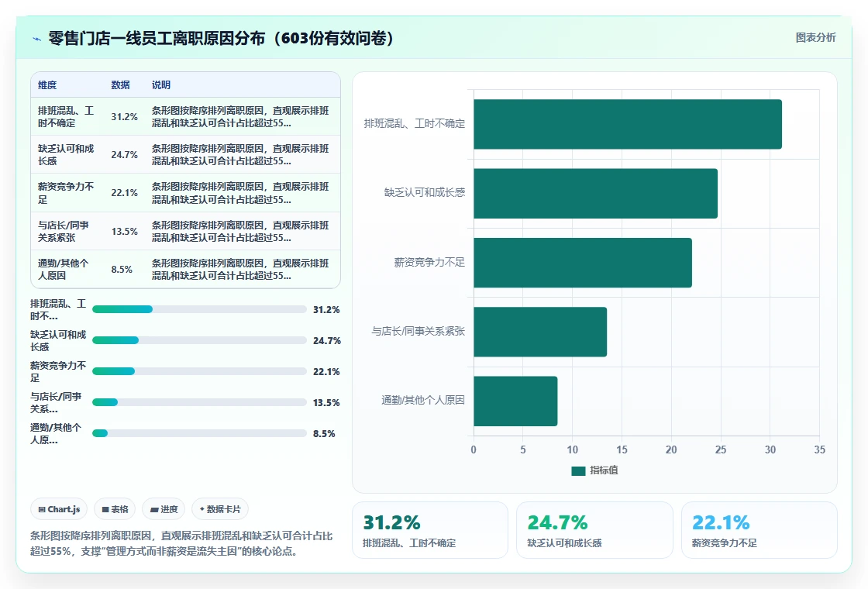The image size is (868, 589).
Task: Click the 排班混乱、工时不确定 chart axis label
Action: 414,123
